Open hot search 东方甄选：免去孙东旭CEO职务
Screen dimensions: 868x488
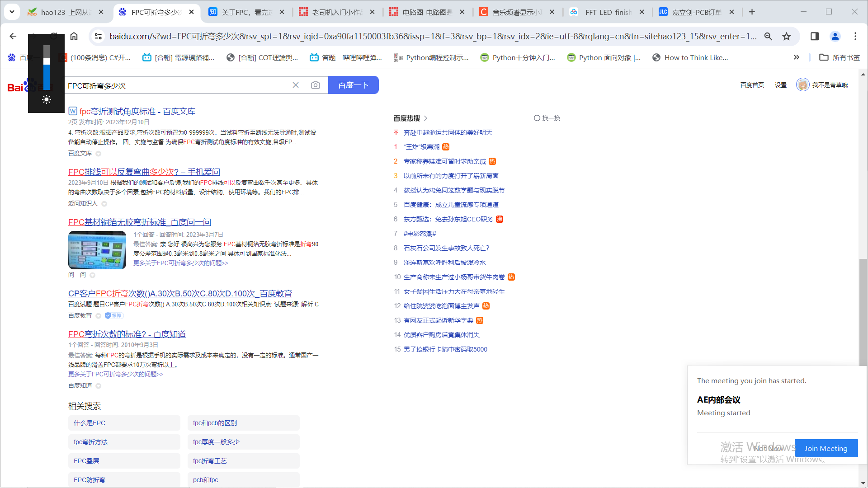pos(448,219)
